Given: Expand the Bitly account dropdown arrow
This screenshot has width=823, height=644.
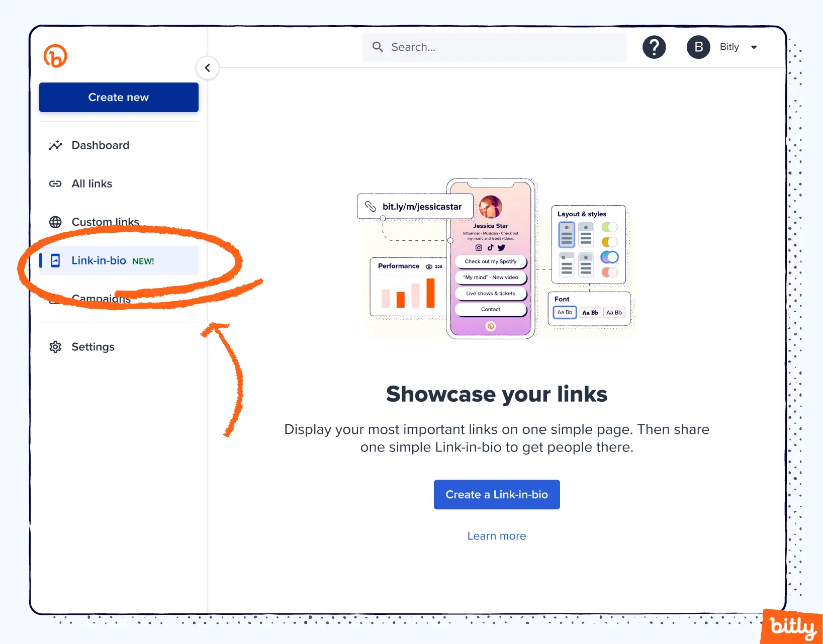Looking at the screenshot, I should [754, 47].
